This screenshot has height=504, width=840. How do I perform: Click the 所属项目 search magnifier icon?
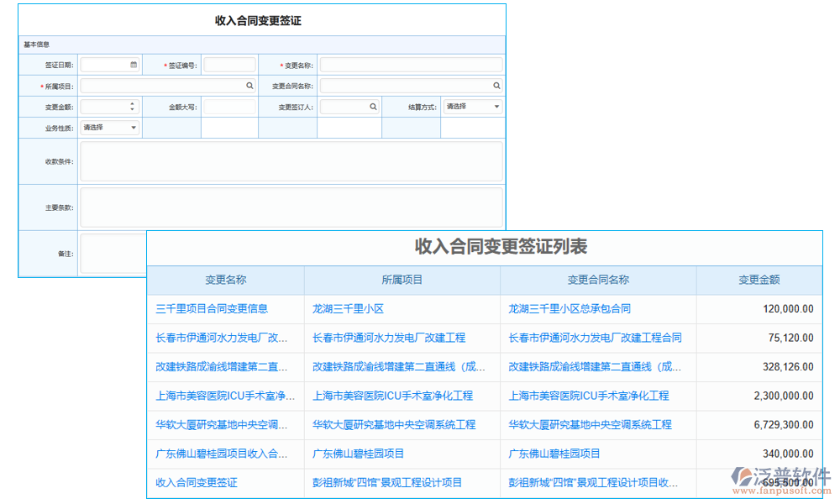pos(249,85)
